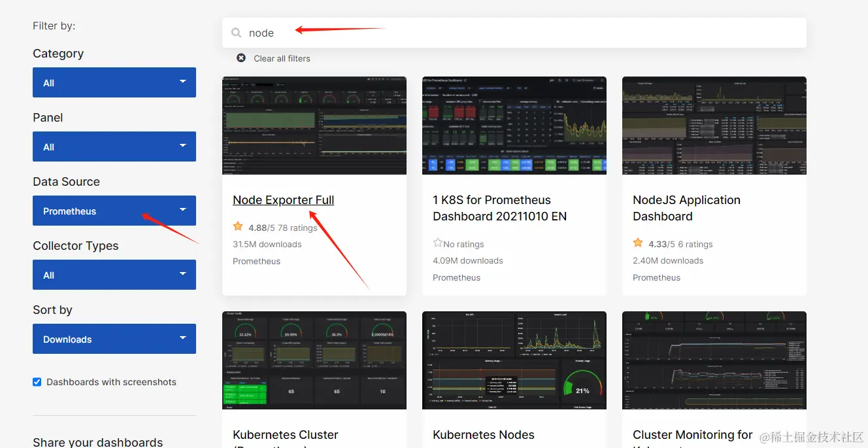
Task: Click 1 K8S for Prometheus screenshot thumbnail
Action: [x=514, y=126]
